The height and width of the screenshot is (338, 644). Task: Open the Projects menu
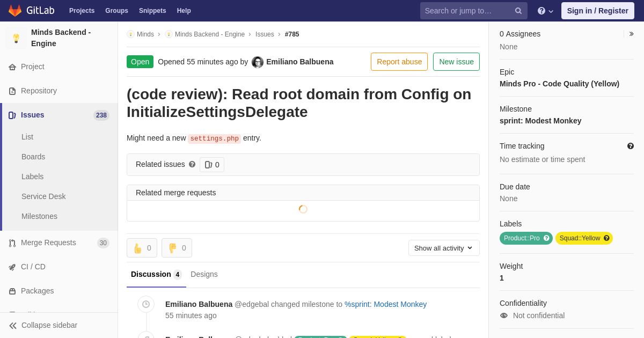(82, 11)
